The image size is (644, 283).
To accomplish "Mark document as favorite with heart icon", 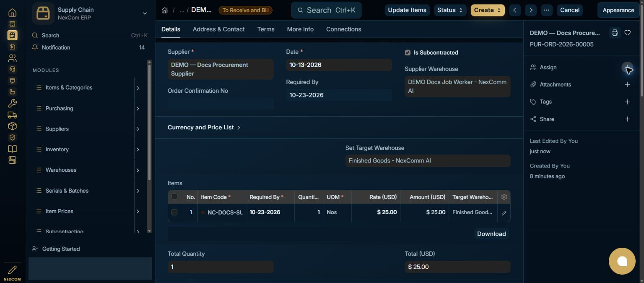I will point(628,33).
